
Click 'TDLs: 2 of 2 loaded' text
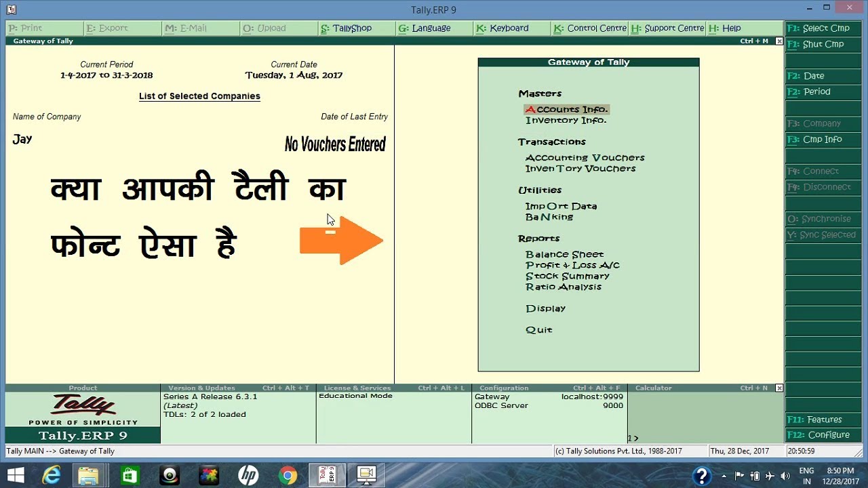click(205, 414)
